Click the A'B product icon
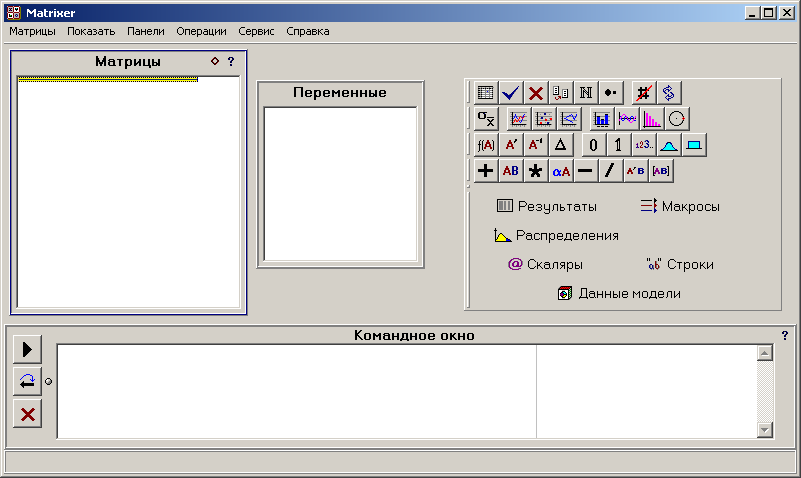The width and height of the screenshot is (801, 478). [x=635, y=171]
